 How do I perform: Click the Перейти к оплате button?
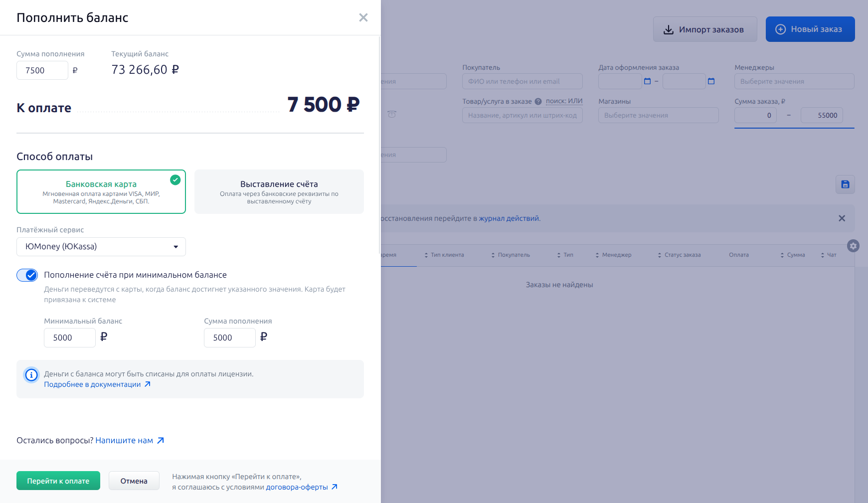(58, 481)
